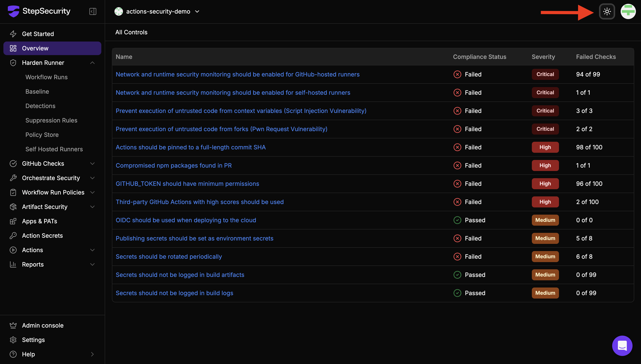Click the StepSecurity logo
The width and height of the screenshot is (641, 364).
point(14,11)
